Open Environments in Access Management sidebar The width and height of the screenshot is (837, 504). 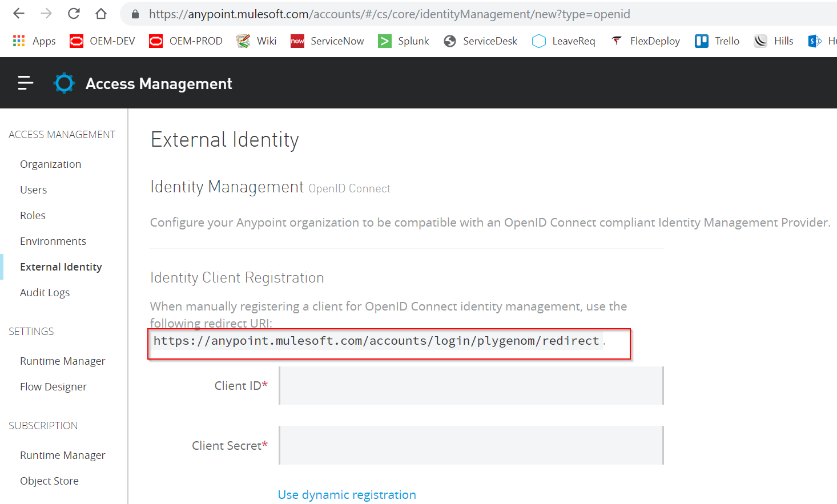pyautogui.click(x=53, y=241)
